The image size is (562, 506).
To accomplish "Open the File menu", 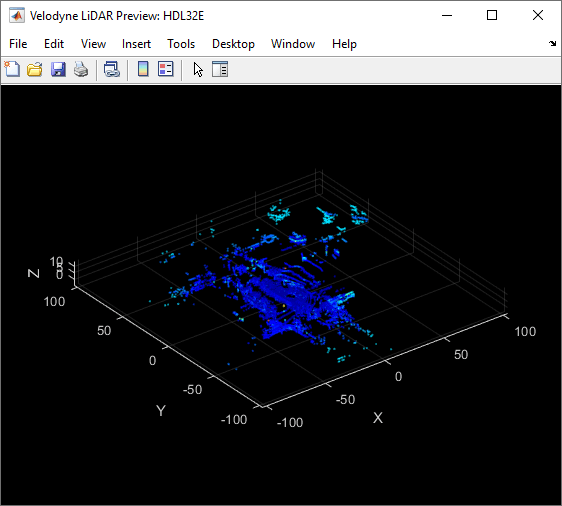I will click(x=18, y=44).
